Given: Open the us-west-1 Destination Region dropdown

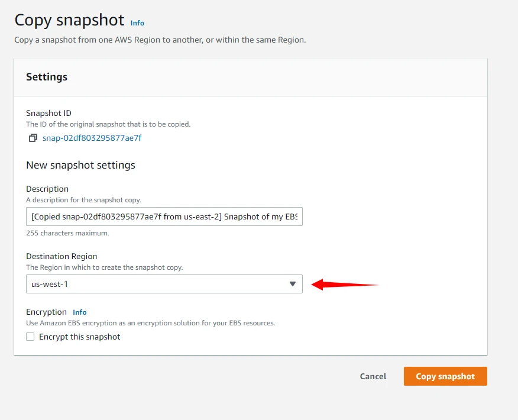Looking at the screenshot, I should tap(164, 284).
